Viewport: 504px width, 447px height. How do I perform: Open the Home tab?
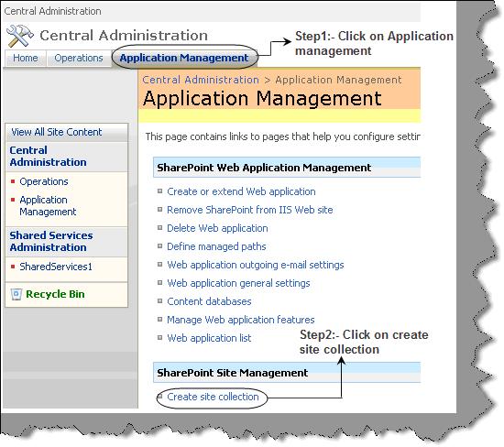(26, 58)
